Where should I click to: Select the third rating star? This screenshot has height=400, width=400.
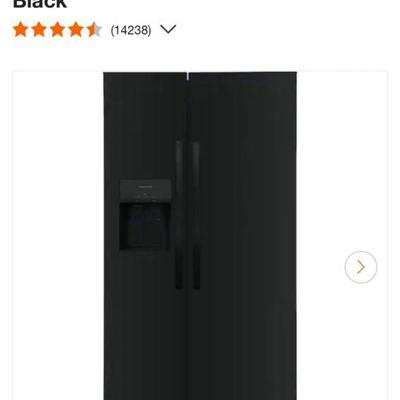(x=57, y=30)
